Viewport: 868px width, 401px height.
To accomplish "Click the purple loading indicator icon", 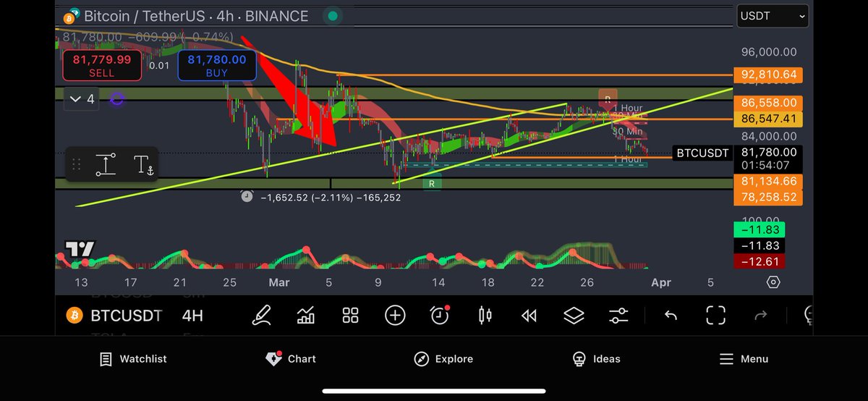I will 117,99.
